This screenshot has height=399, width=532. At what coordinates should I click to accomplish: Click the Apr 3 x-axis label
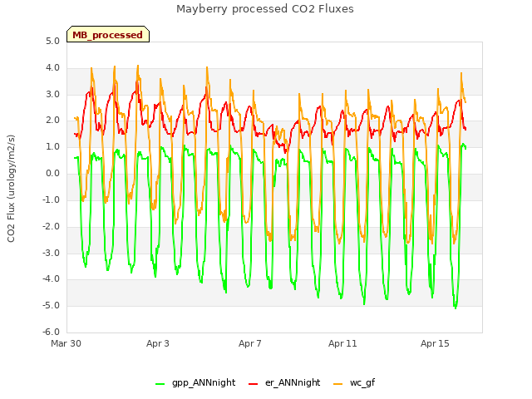click(158, 343)
